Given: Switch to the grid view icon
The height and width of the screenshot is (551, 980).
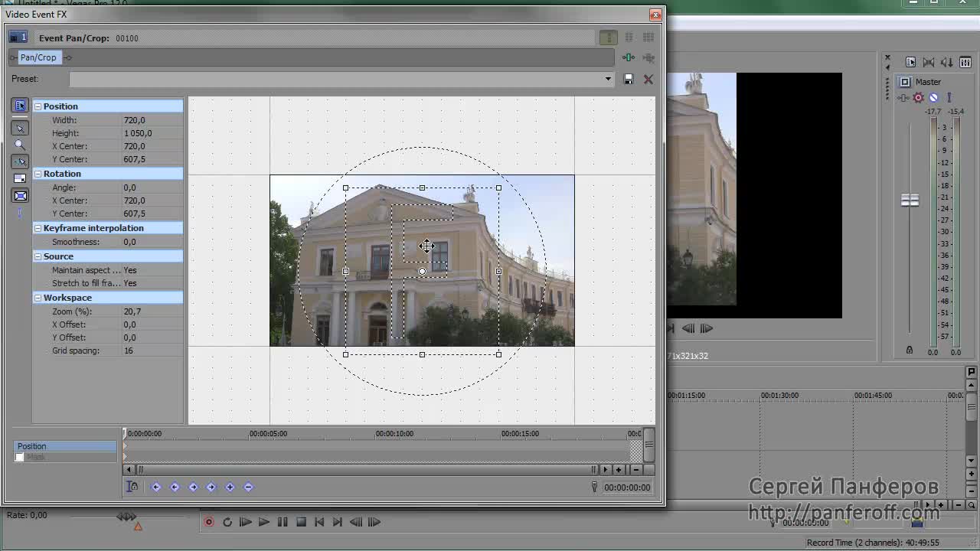Looking at the screenshot, I should (648, 37).
